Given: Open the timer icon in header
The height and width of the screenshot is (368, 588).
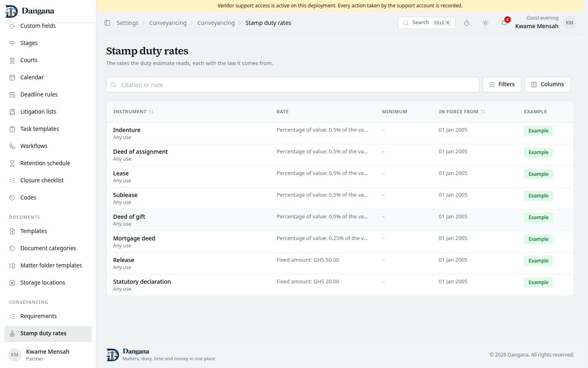Looking at the screenshot, I should [467, 23].
